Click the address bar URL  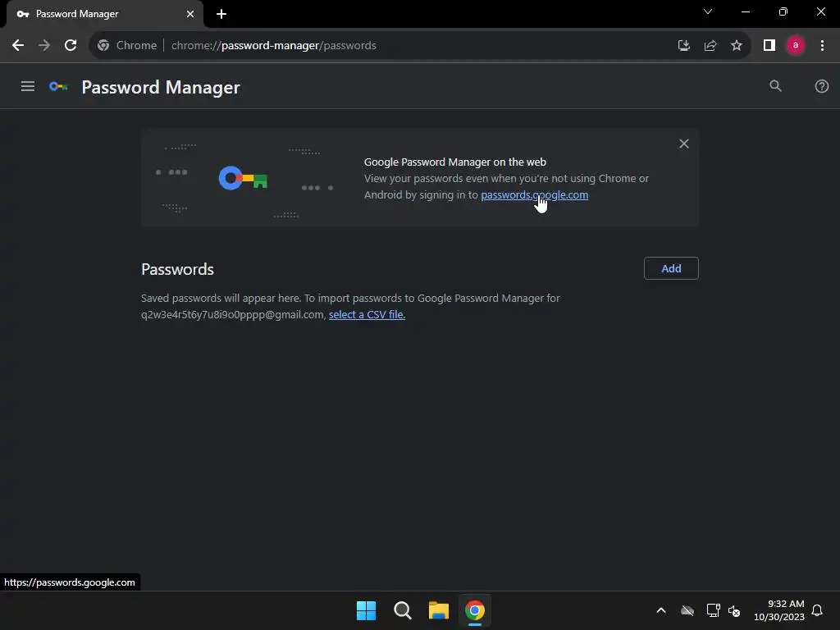(x=274, y=46)
